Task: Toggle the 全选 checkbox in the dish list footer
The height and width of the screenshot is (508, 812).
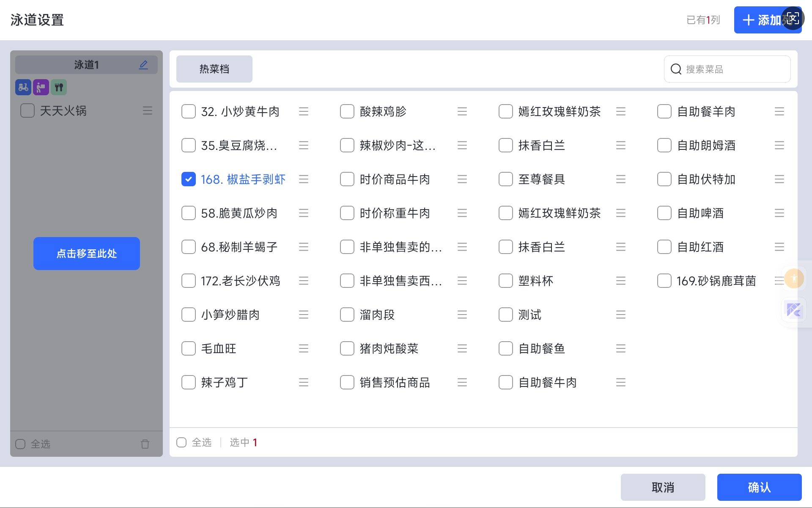Action: tap(181, 442)
